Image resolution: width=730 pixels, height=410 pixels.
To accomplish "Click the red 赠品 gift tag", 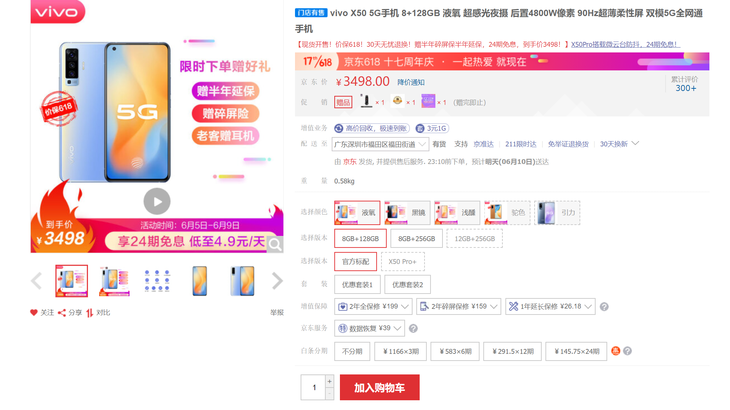I will (343, 102).
